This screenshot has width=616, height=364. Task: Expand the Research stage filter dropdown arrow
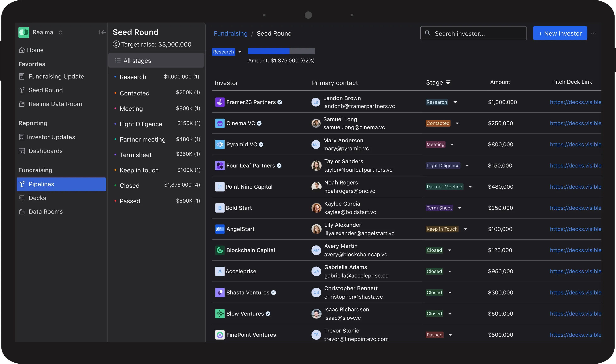[240, 52]
